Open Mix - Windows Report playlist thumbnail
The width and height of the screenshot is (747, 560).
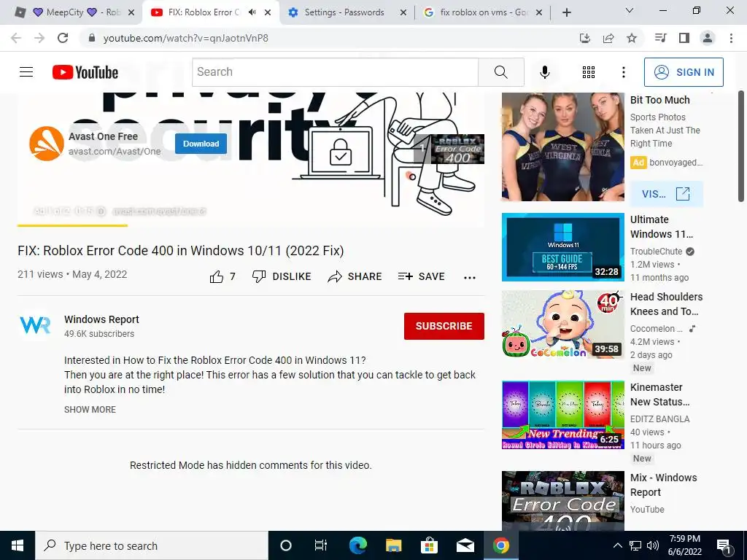pyautogui.click(x=562, y=500)
